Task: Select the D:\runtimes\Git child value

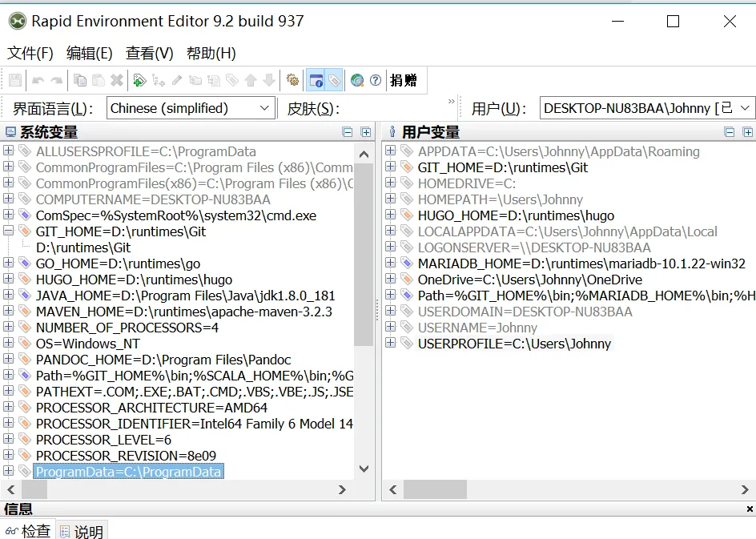Action: pos(83,247)
